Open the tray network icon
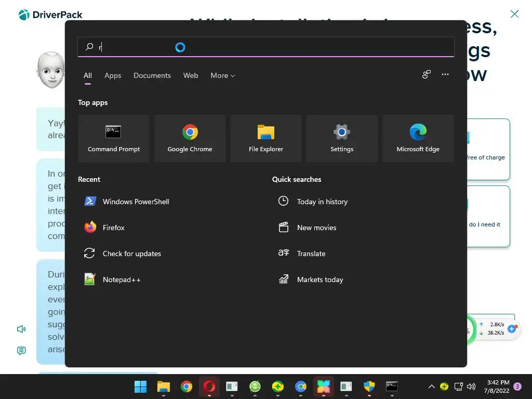This screenshot has width=532, height=399. click(458, 387)
